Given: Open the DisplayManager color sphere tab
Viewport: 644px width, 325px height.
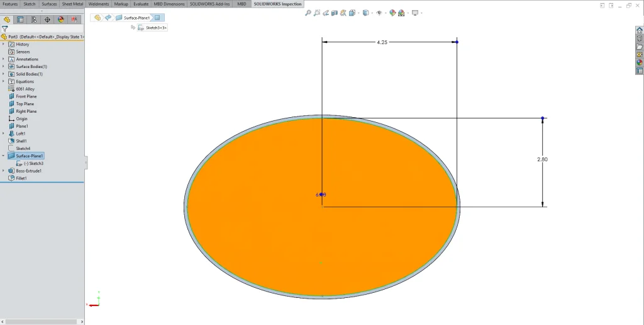Looking at the screenshot, I should tap(61, 20).
